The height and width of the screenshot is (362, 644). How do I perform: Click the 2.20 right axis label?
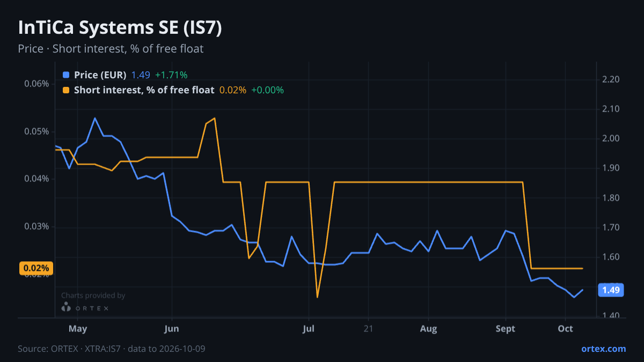pyautogui.click(x=611, y=79)
